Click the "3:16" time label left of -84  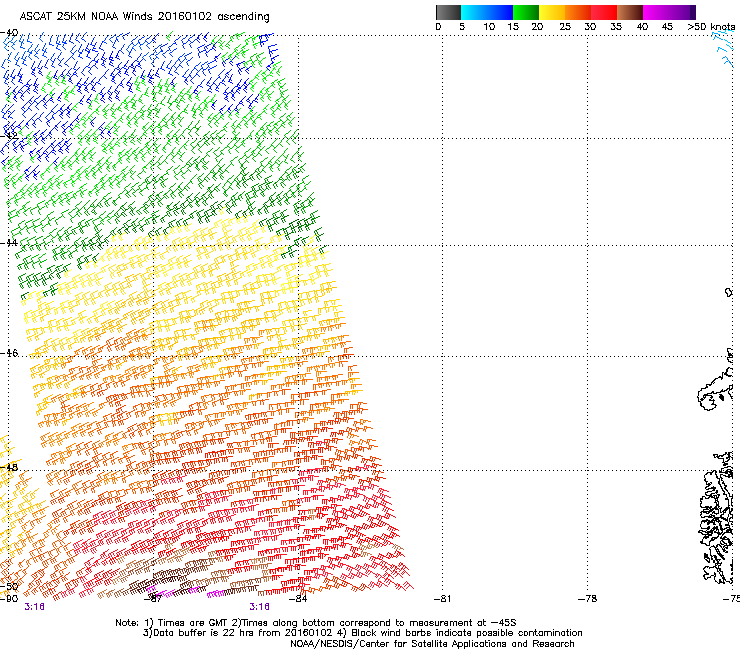[260, 607]
